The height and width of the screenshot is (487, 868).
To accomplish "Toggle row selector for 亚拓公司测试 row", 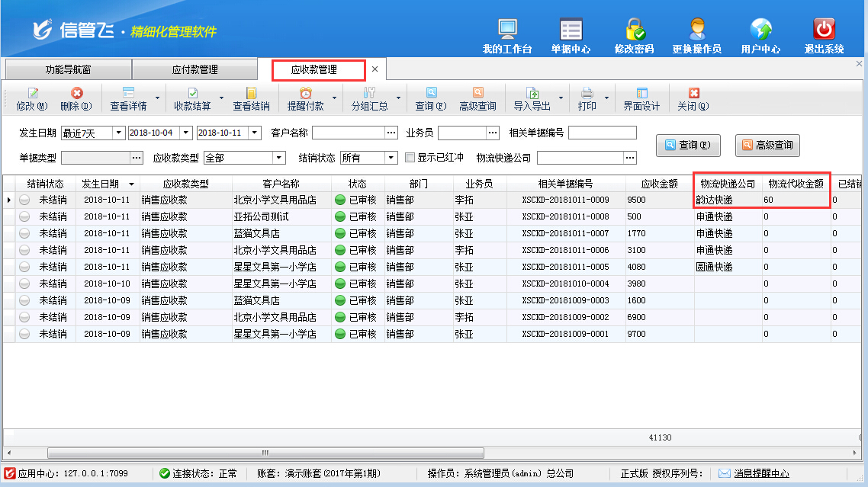I will [24, 216].
